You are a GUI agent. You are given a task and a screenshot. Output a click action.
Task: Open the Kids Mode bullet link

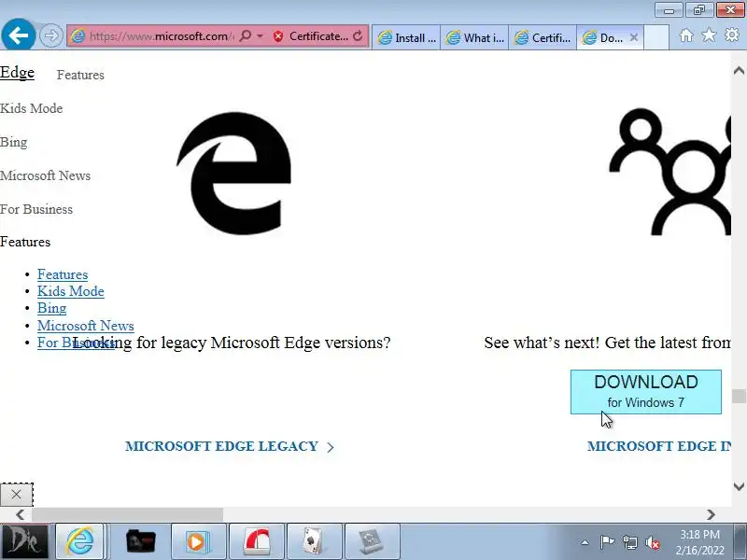click(71, 291)
